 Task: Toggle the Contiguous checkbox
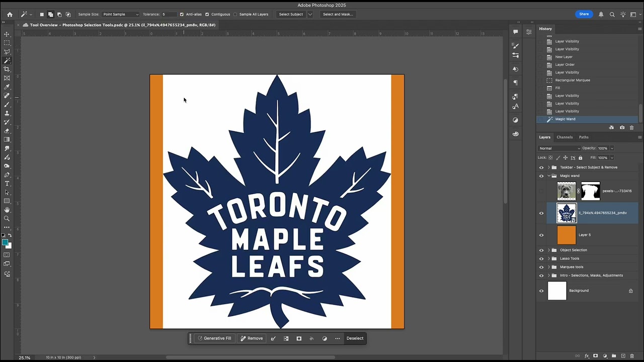pos(207,14)
